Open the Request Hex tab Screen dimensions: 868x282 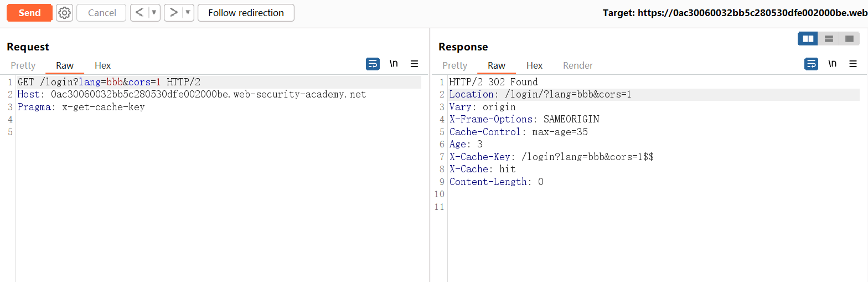(x=103, y=65)
